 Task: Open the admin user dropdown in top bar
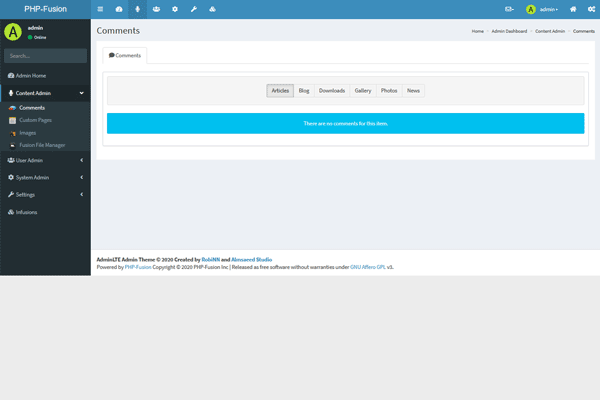pos(542,9)
